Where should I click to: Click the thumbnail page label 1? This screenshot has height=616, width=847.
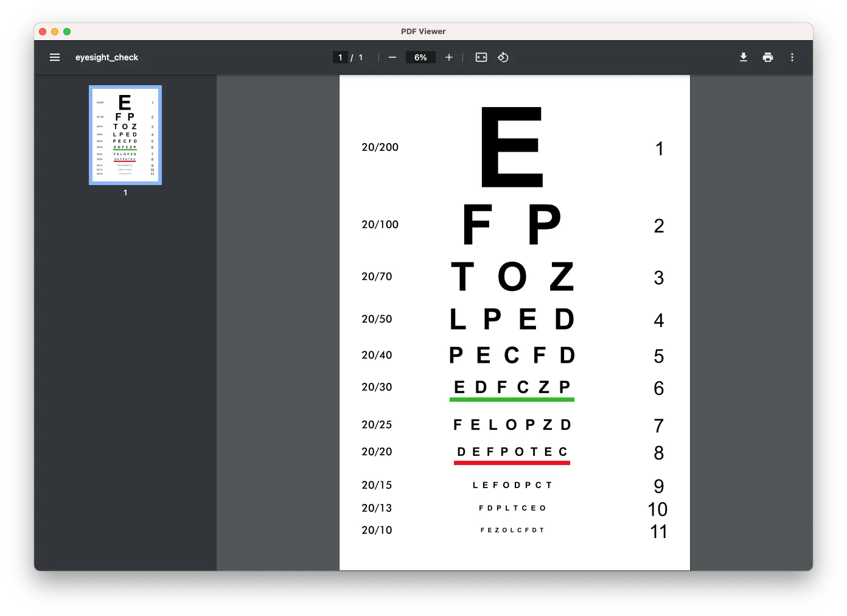click(125, 192)
